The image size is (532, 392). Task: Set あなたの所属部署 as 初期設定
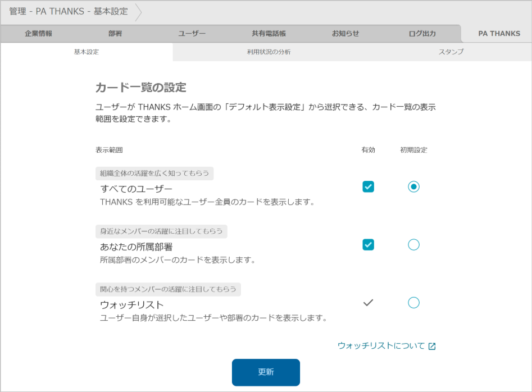pyautogui.click(x=413, y=244)
